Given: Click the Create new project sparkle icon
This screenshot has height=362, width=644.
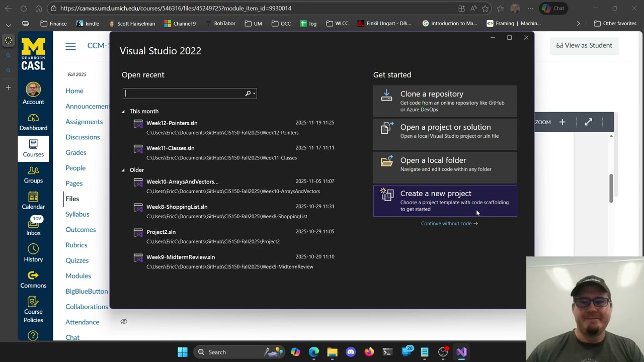Looking at the screenshot, I should (387, 195).
